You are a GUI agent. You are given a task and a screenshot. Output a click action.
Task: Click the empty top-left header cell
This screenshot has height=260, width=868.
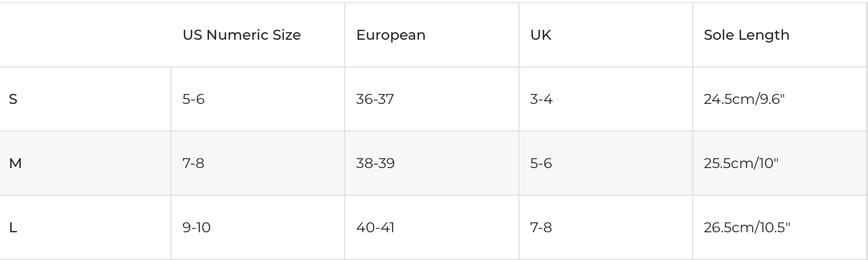[x=85, y=35]
